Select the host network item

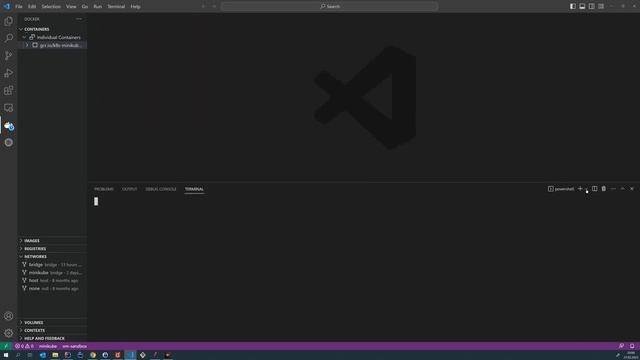click(52, 280)
